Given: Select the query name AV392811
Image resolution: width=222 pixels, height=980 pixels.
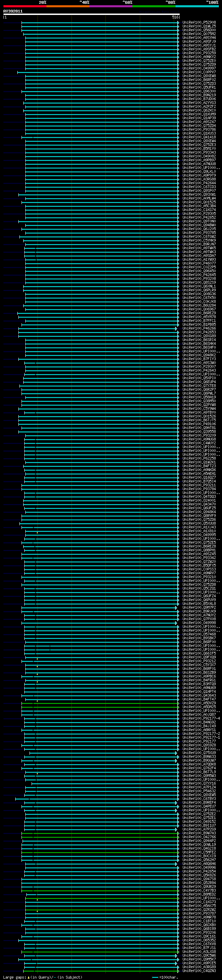Looking at the screenshot, I should pyautogui.click(x=13, y=11).
